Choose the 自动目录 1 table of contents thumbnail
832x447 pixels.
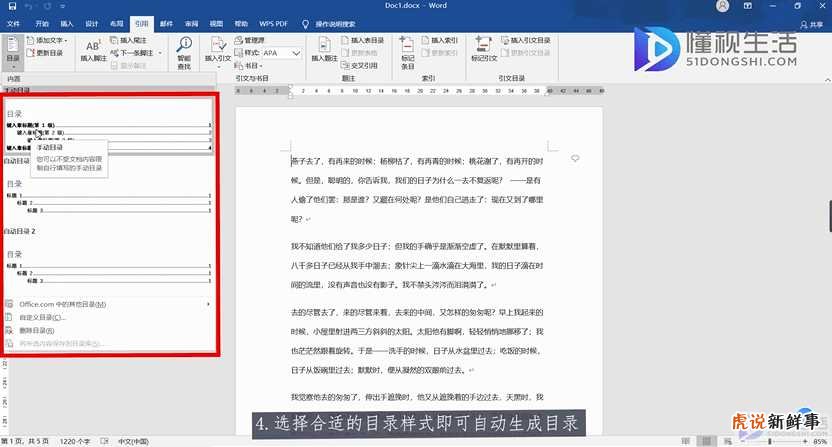tap(108, 196)
